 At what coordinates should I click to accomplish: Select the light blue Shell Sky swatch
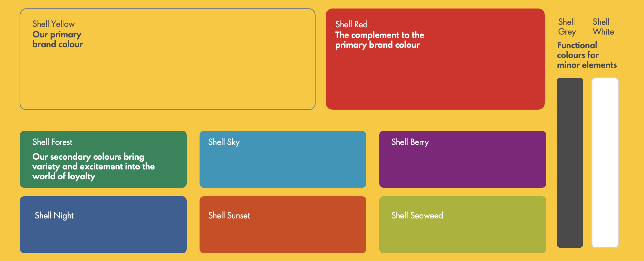point(283,165)
